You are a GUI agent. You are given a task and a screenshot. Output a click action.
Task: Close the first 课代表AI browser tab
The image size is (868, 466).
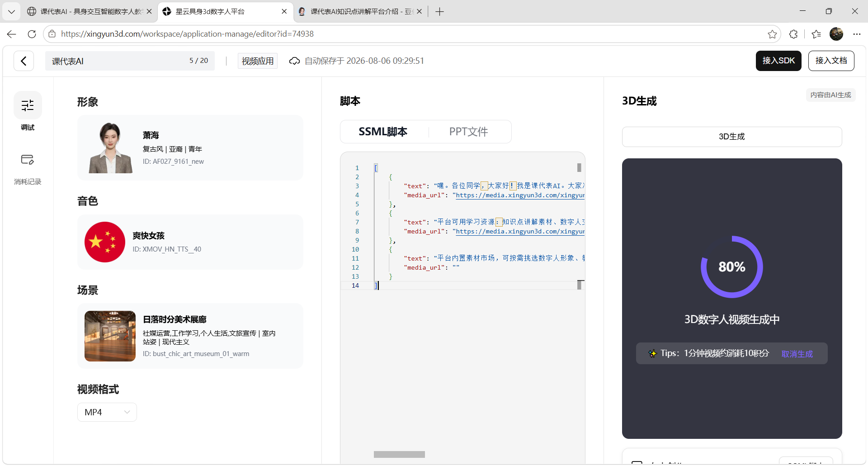(149, 11)
